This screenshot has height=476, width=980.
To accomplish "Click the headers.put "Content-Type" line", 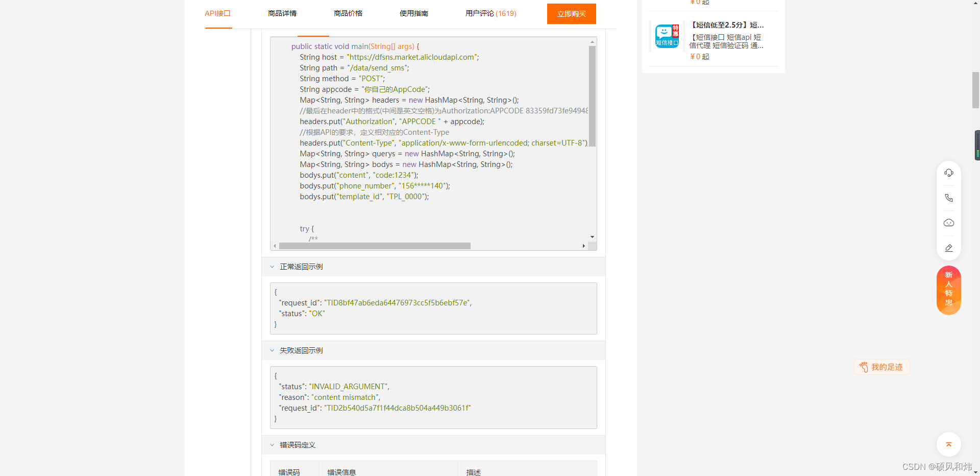I will click(444, 143).
